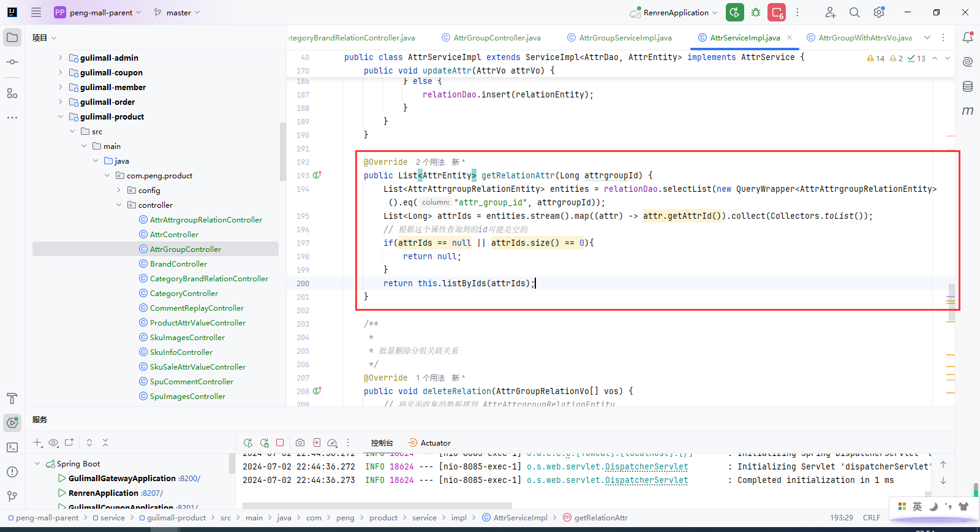Open the Notifications bell
The image size is (980, 532).
pos(968,37)
